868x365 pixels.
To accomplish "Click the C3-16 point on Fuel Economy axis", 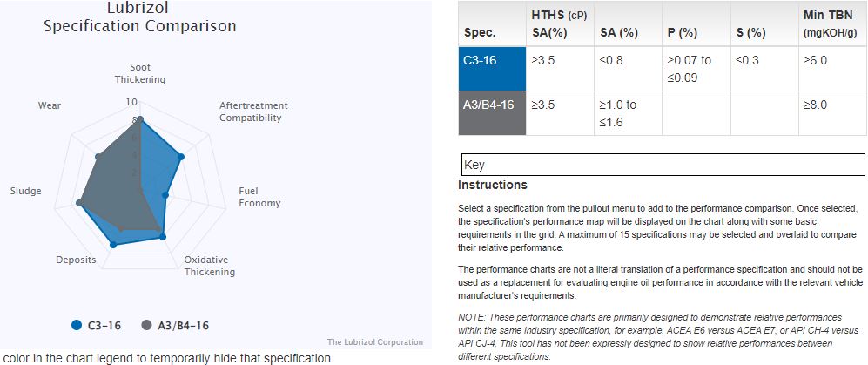I will (165, 196).
